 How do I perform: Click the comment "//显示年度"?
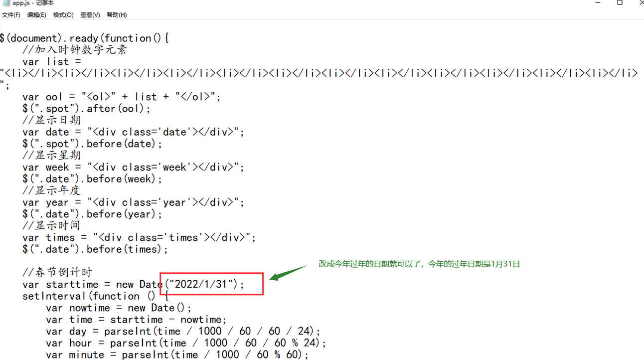coord(51,190)
